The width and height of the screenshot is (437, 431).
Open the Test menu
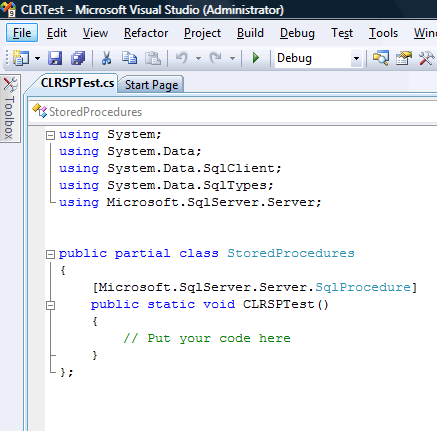(342, 33)
